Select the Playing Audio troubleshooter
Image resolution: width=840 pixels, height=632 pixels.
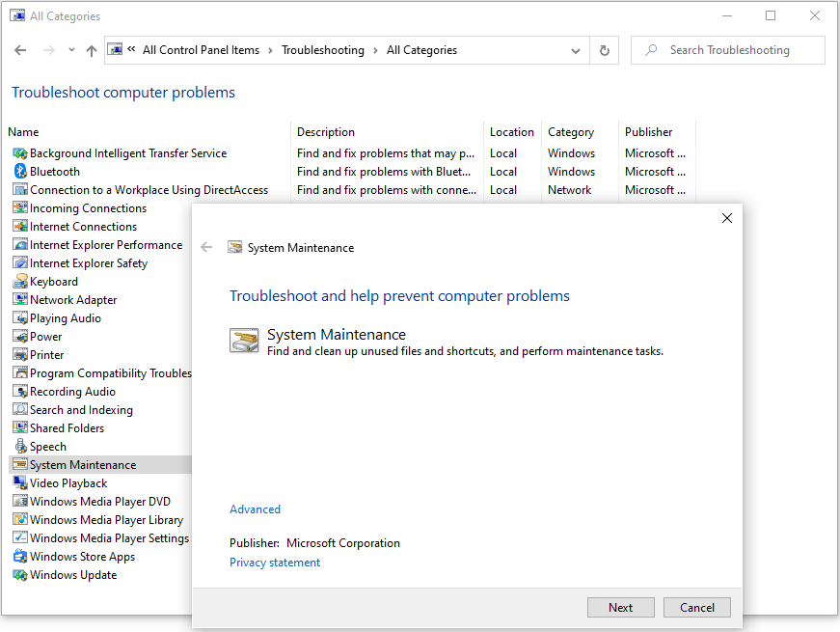[65, 317]
